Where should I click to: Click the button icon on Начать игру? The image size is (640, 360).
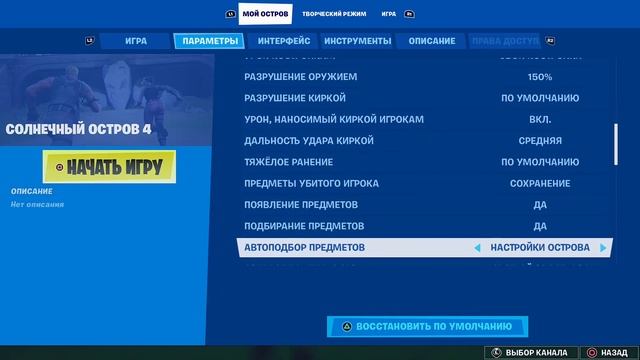[x=60, y=167]
